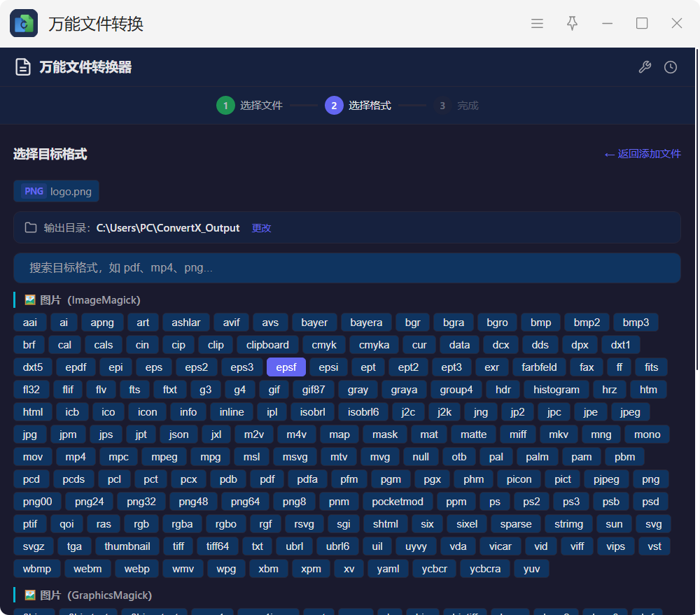Open the wrench settings icon
The image size is (700, 615).
645,67
